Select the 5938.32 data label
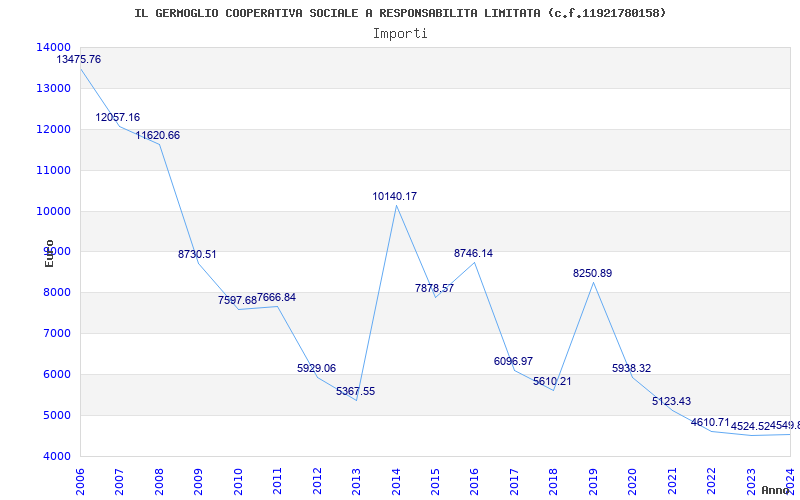 point(632,368)
